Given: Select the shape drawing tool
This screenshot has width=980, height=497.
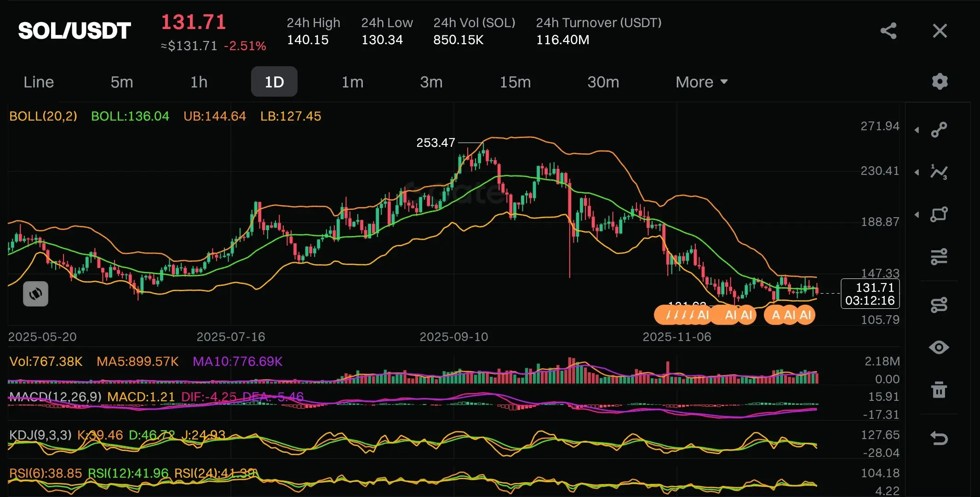Looking at the screenshot, I should point(939,214).
